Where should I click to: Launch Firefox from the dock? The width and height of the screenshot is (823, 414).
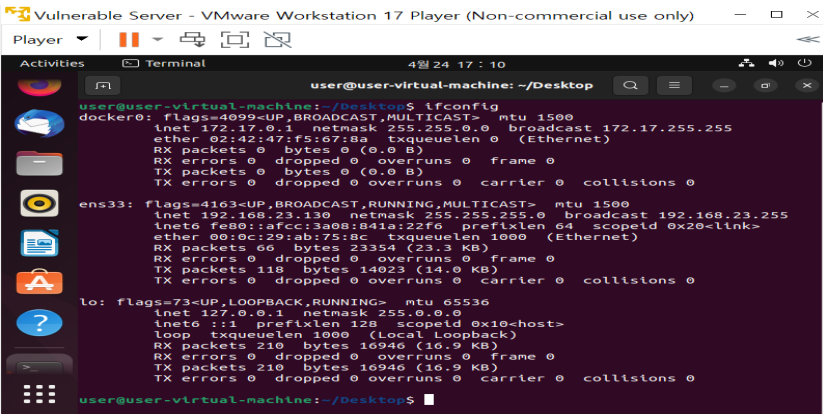39,86
